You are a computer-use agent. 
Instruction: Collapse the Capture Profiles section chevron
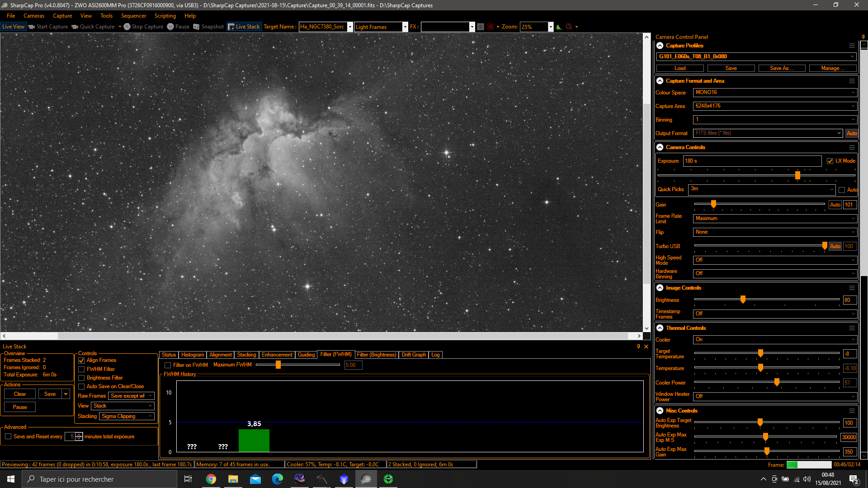(660, 46)
